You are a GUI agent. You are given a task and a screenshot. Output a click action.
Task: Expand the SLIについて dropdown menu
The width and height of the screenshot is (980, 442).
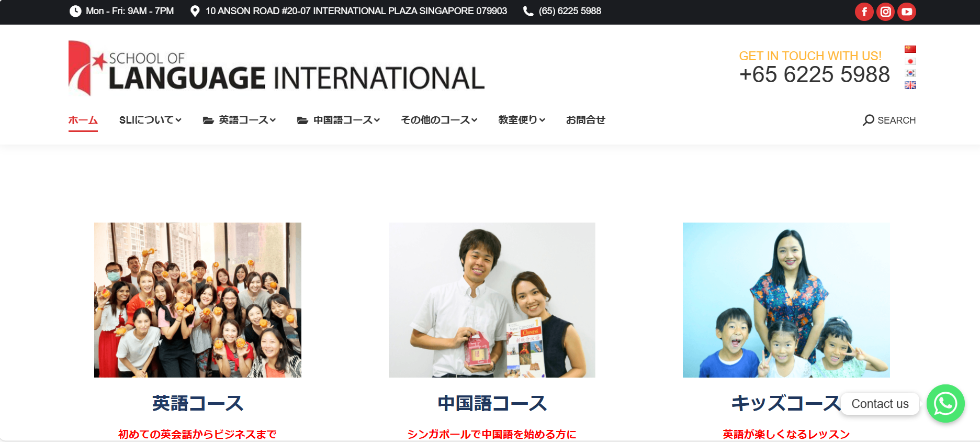click(x=150, y=120)
